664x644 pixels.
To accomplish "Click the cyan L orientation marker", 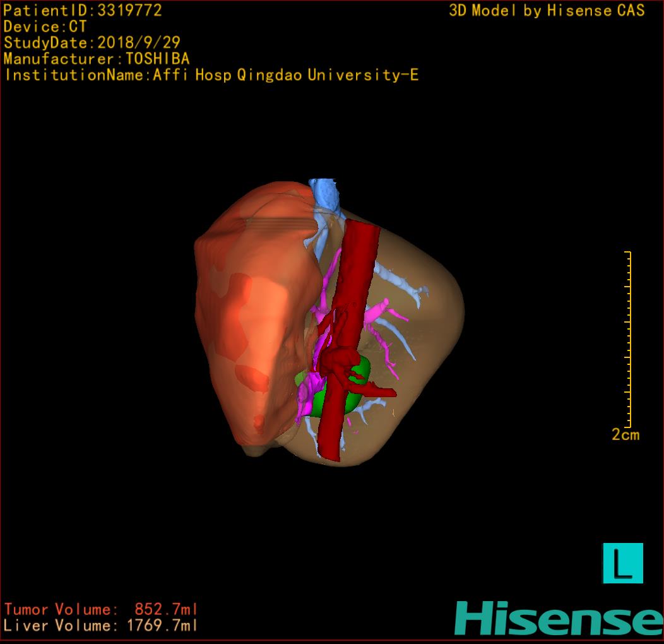I will click(x=622, y=563).
